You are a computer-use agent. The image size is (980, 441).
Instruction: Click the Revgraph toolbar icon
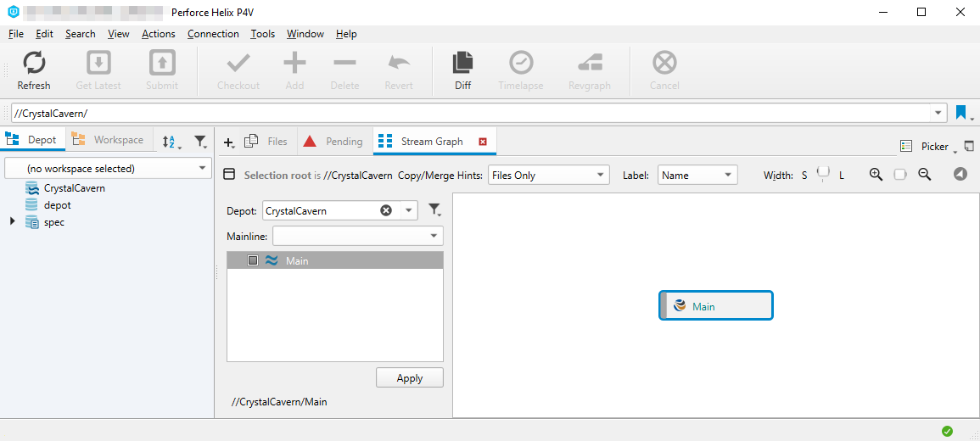(x=590, y=63)
